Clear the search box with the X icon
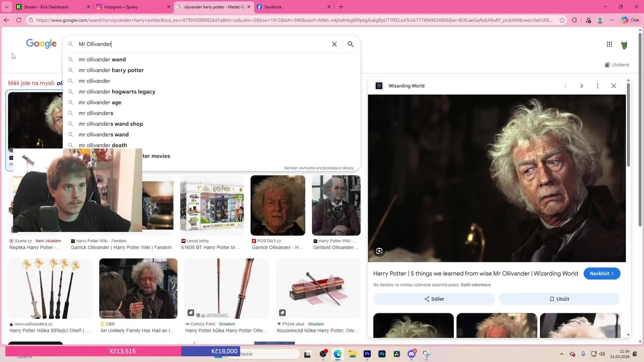 [334, 44]
